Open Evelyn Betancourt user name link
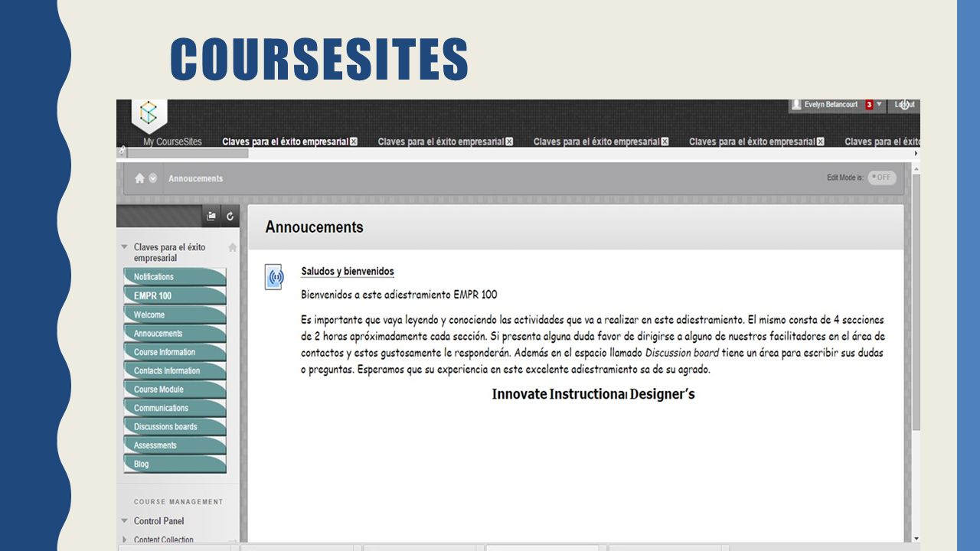The height and width of the screenshot is (551, 980). click(831, 105)
